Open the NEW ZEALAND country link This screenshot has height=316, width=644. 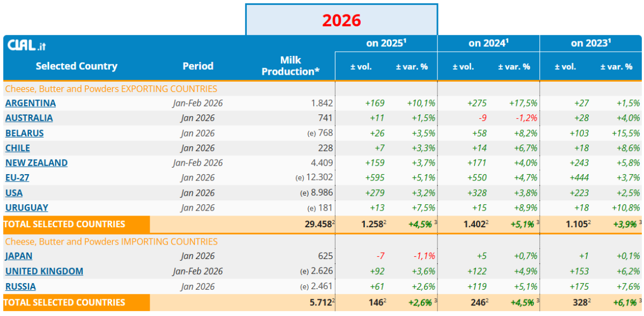(x=36, y=163)
